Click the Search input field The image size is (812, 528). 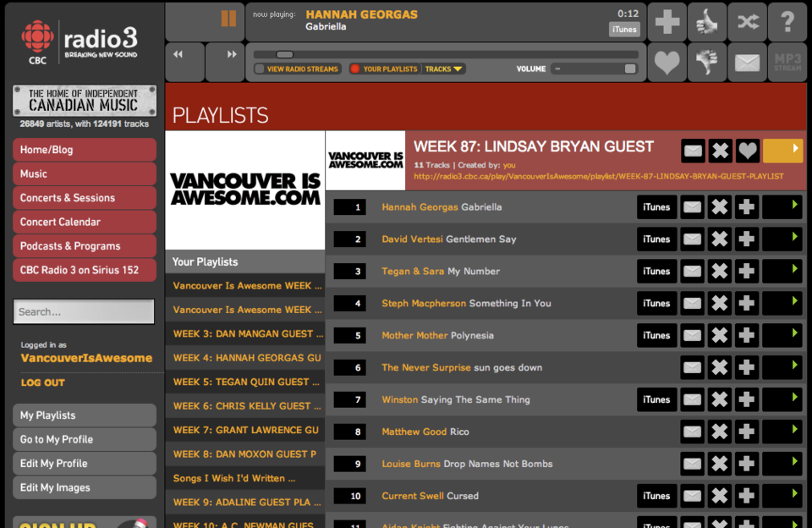coord(84,312)
